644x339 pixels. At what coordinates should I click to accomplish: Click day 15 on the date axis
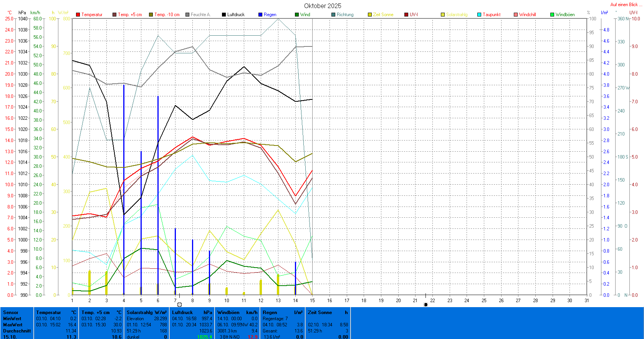(x=312, y=301)
